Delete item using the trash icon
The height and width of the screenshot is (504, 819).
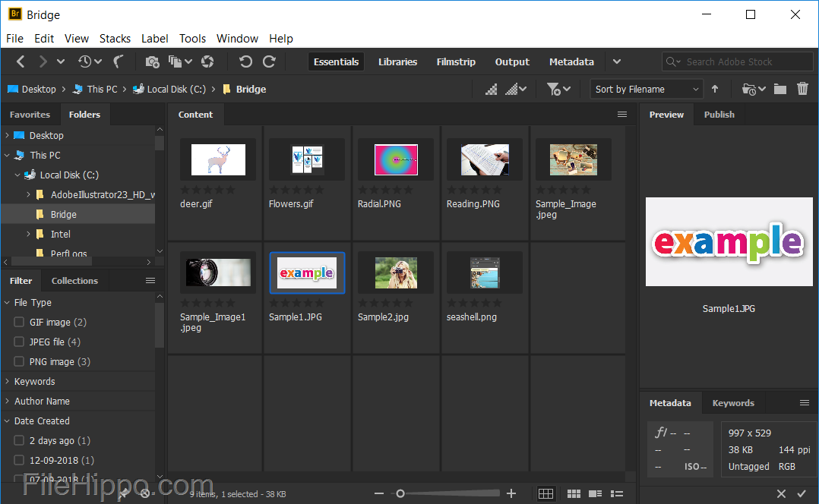(803, 89)
